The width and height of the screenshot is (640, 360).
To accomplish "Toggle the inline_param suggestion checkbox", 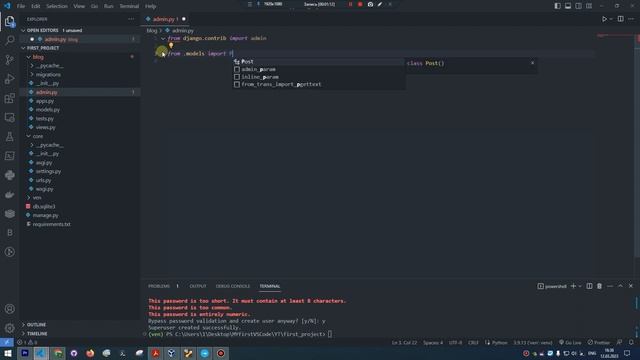I will (237, 77).
